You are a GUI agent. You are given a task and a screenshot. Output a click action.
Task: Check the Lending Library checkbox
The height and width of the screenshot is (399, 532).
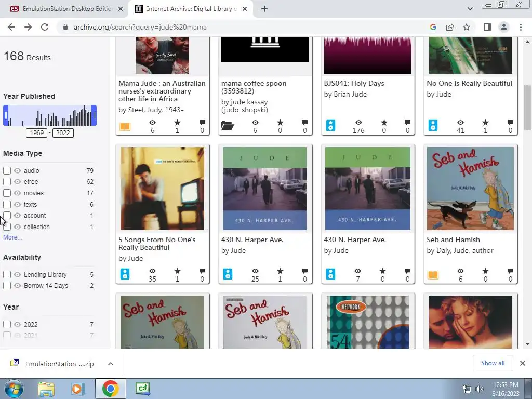[7, 274]
